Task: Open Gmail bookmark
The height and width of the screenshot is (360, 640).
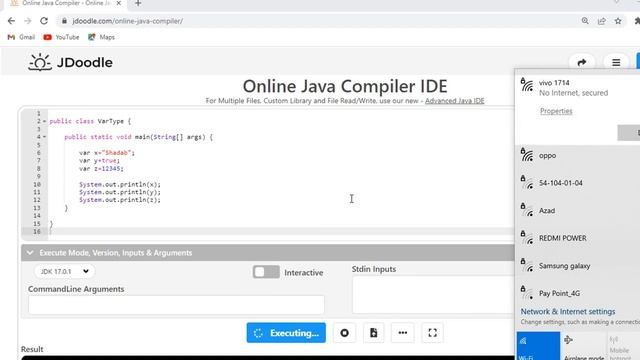Action: point(21,37)
